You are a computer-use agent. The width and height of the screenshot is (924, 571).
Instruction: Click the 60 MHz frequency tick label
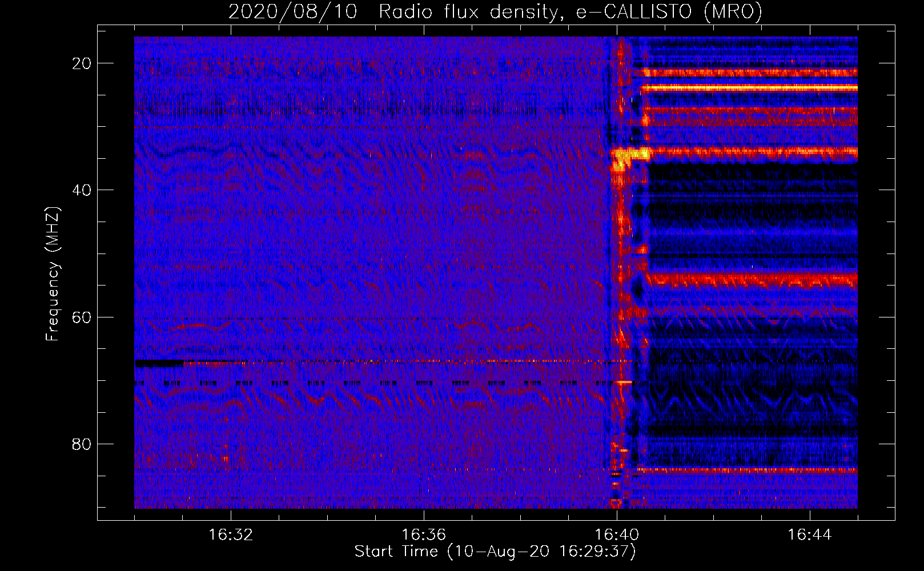tap(82, 317)
